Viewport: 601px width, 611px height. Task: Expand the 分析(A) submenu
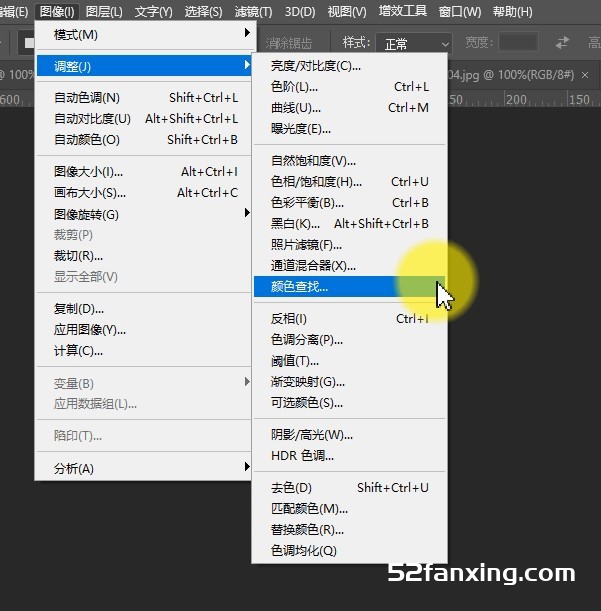(x=144, y=468)
